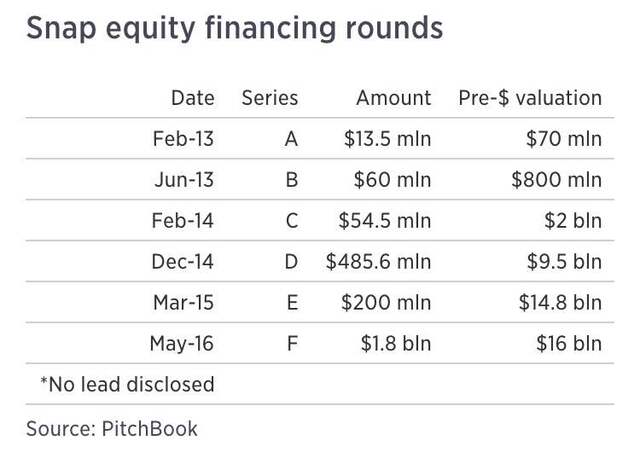Select the Series column header
The image size is (640, 458).
pyautogui.click(x=270, y=98)
